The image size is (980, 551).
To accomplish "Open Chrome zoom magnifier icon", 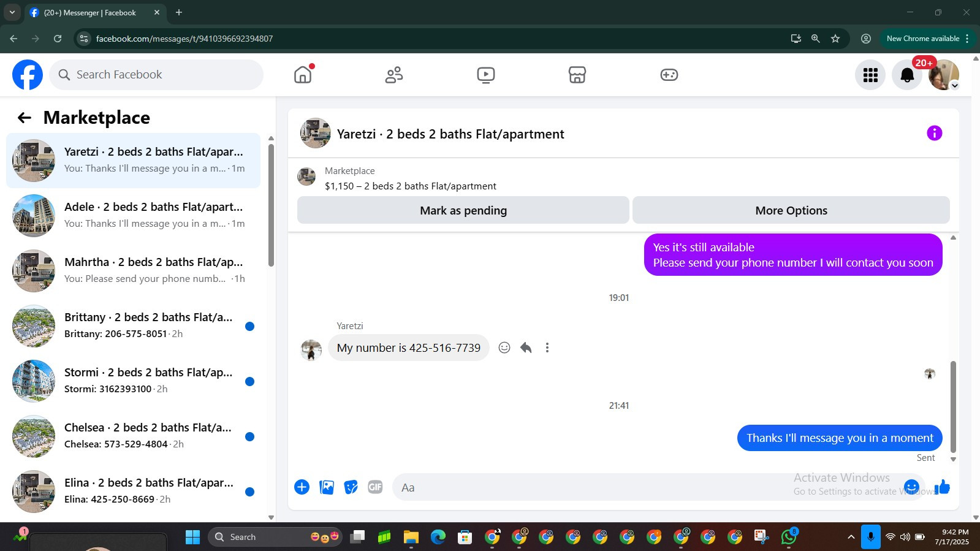I will point(816,39).
